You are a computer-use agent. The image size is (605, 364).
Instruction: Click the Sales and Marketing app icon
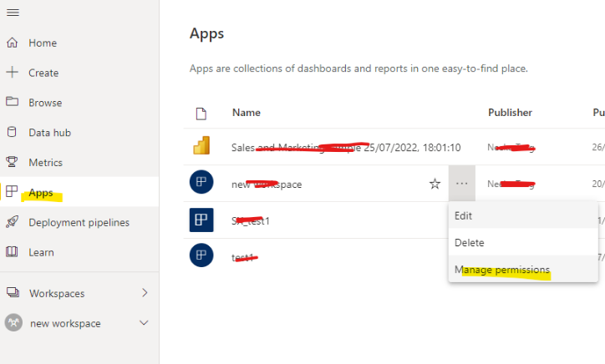(201, 145)
